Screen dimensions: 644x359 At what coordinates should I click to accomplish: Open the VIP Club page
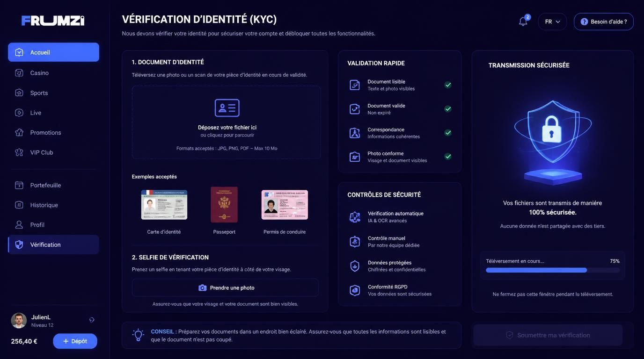click(x=53, y=152)
